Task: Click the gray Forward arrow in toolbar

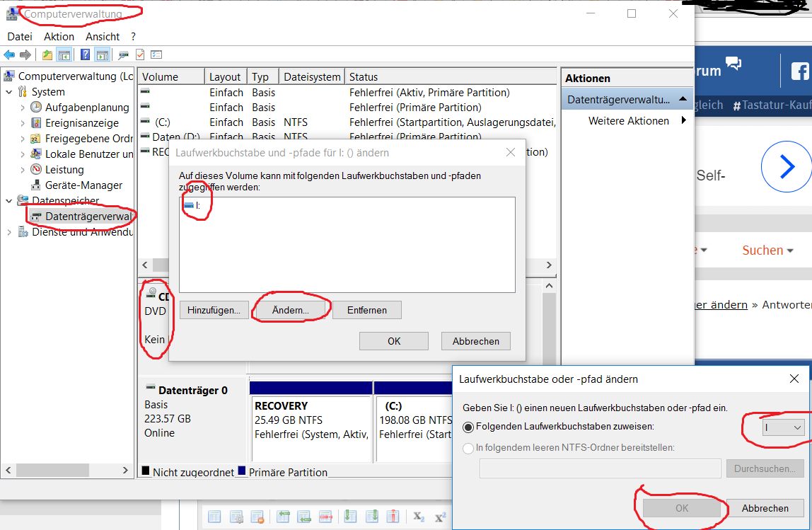Action: coord(25,54)
